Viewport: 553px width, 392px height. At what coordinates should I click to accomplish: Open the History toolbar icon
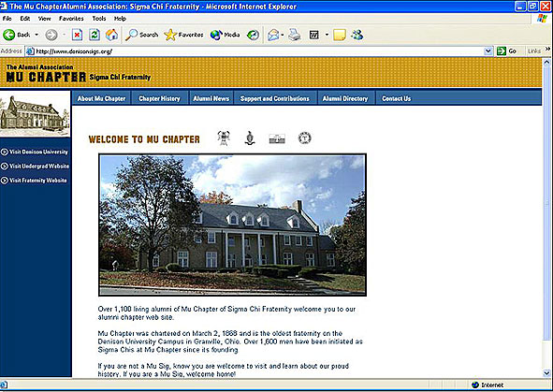coord(253,35)
